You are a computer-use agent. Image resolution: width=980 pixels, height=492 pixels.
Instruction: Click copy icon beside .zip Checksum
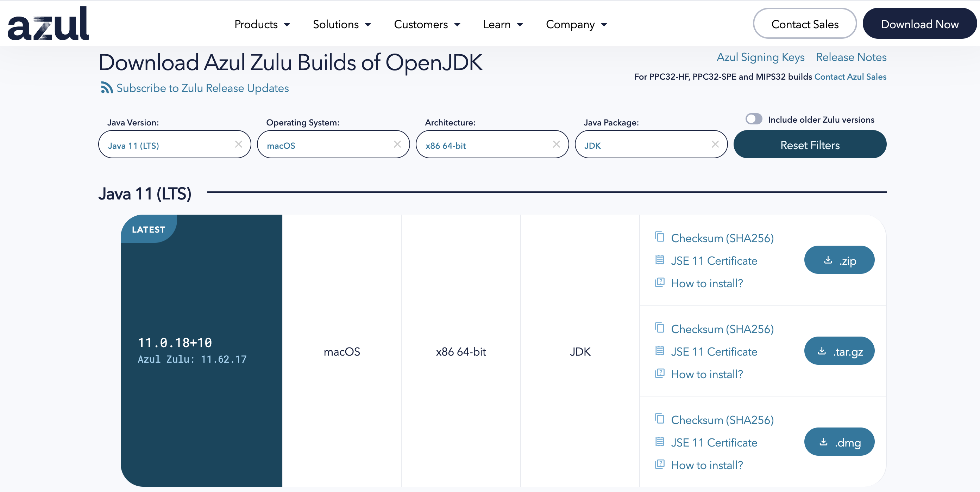click(660, 237)
